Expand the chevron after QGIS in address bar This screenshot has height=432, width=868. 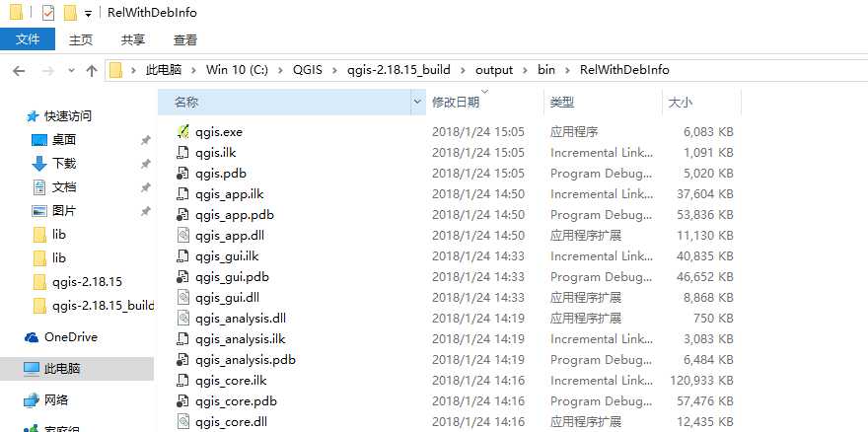(334, 70)
